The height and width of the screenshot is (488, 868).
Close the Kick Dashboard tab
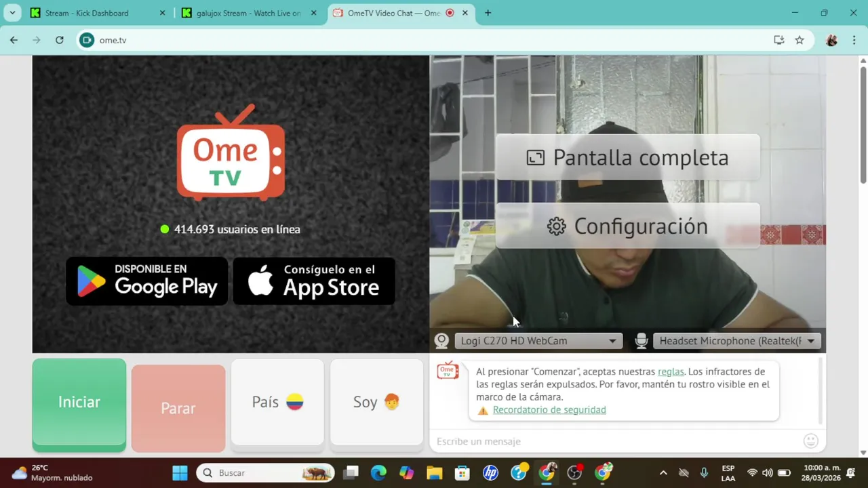point(162,13)
